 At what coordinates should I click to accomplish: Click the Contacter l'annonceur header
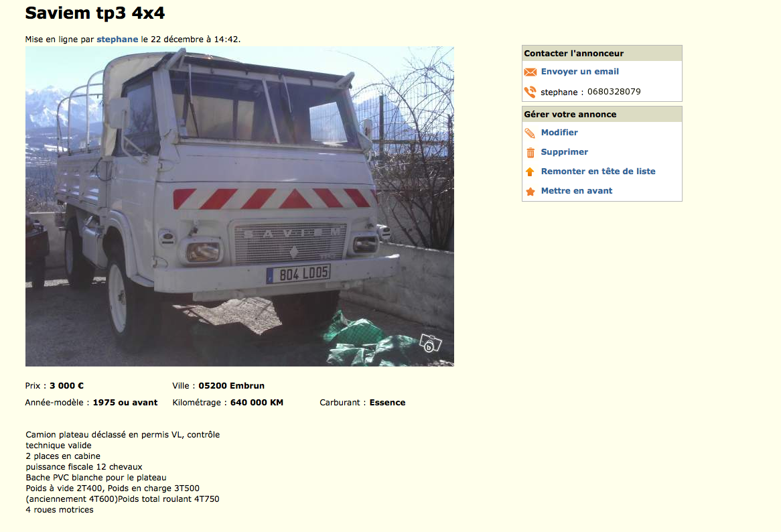(x=601, y=54)
